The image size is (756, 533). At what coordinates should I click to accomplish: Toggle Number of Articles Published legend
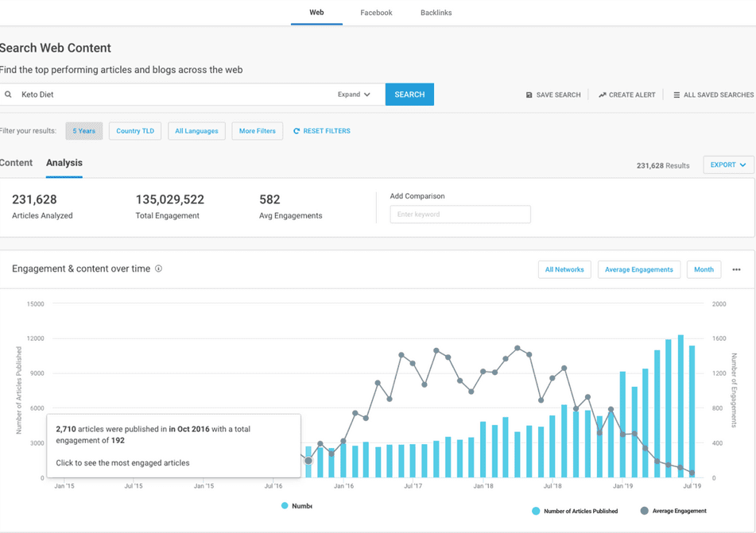575,511
